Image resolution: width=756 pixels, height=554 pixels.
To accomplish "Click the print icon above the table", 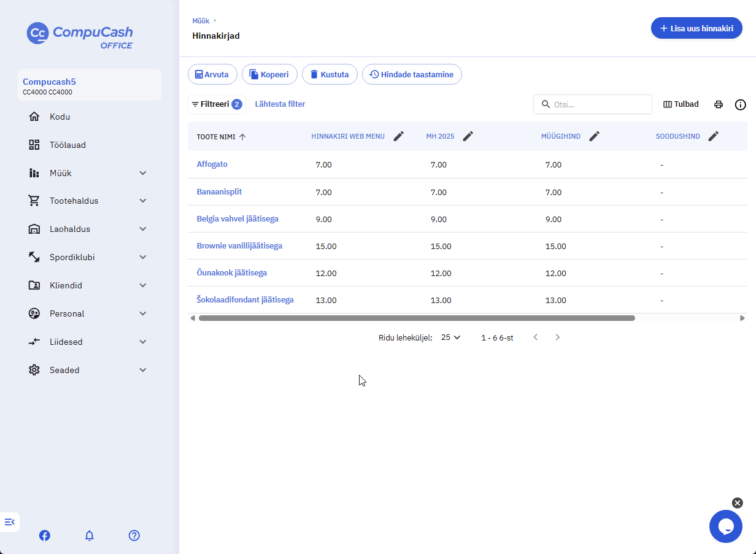I will [x=719, y=104].
